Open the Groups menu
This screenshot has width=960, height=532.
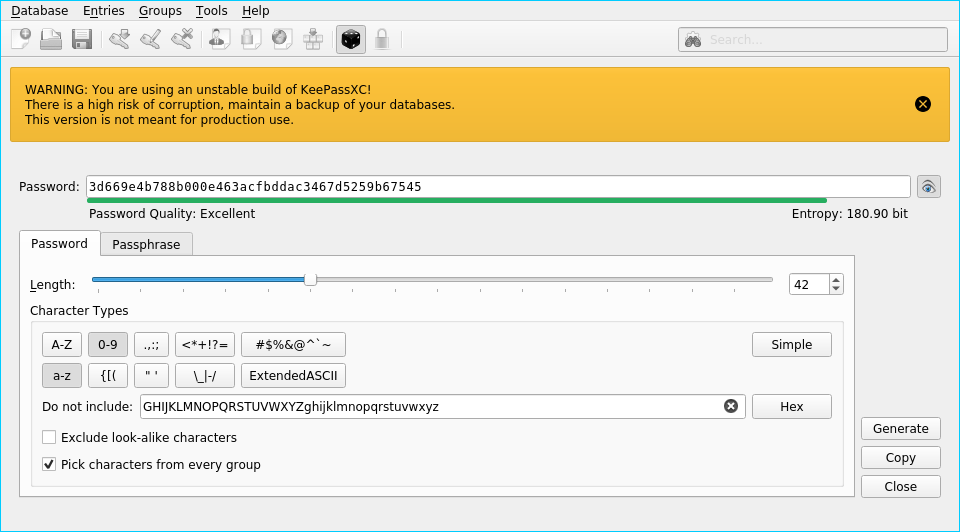tap(160, 10)
